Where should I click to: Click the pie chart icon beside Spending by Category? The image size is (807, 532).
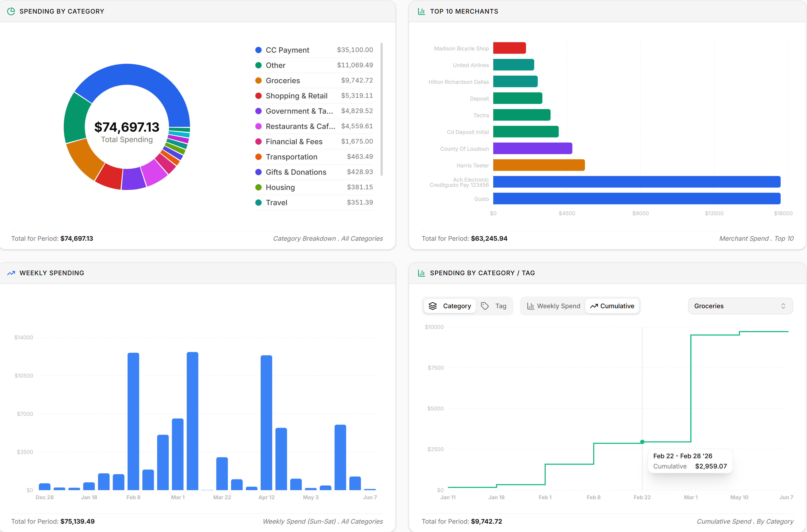[x=11, y=11]
